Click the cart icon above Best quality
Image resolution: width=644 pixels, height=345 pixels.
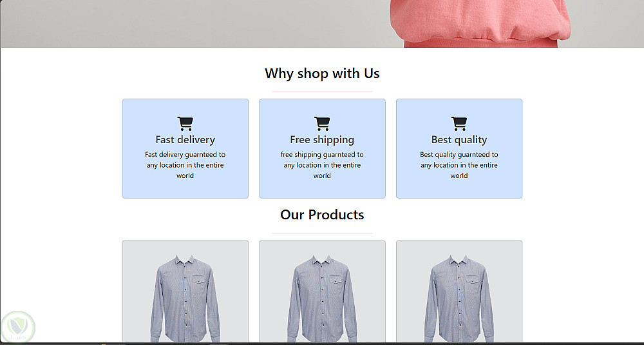tap(459, 123)
